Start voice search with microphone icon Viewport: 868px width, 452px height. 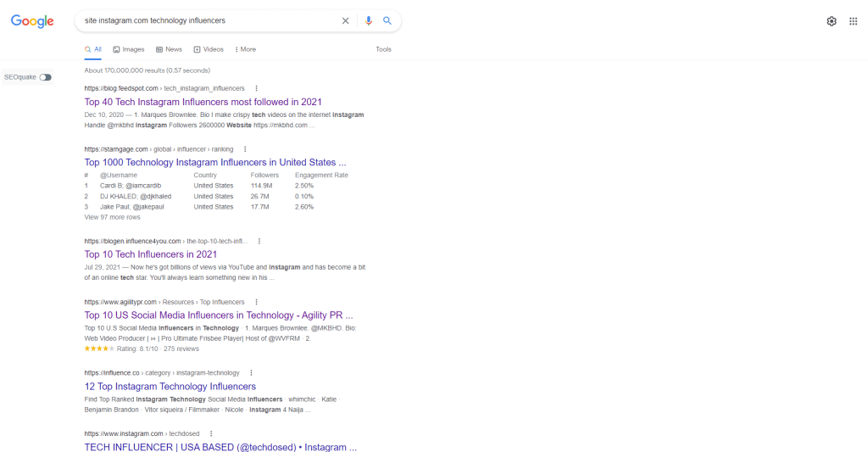click(x=369, y=21)
